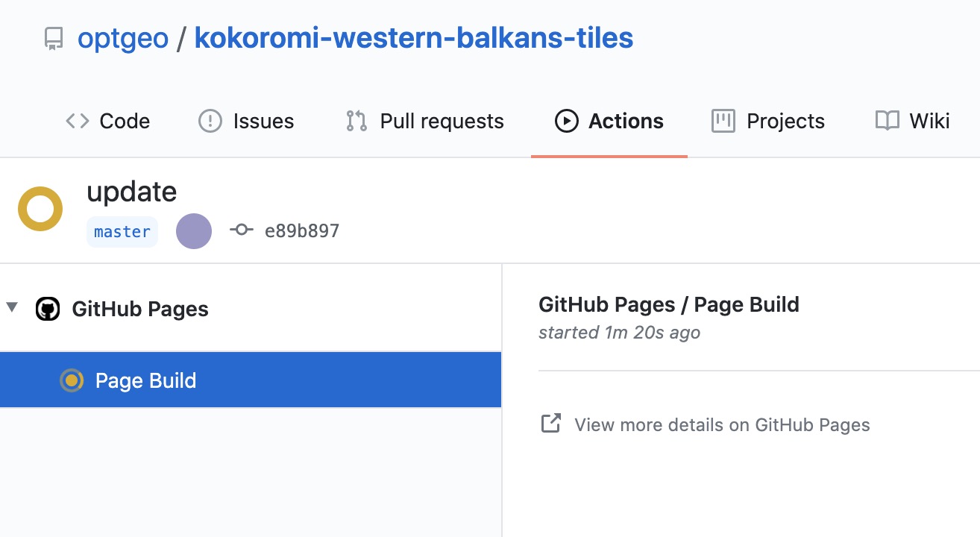Click the external-link icon for GitHub Pages details
The width and height of the screenshot is (980, 537).
click(x=550, y=423)
